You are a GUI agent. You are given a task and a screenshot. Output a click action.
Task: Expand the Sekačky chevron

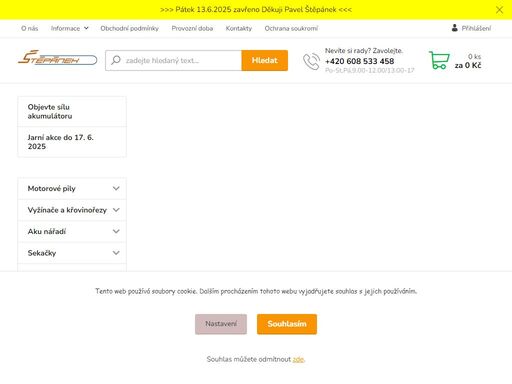click(116, 253)
